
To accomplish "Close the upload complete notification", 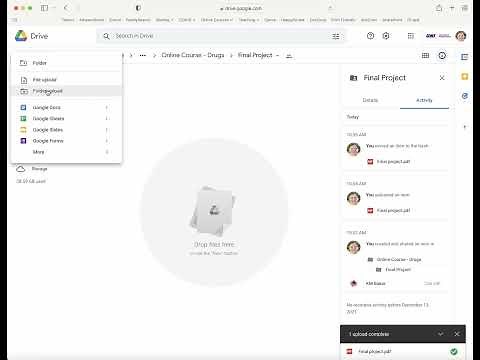I will pyautogui.click(x=457, y=334).
